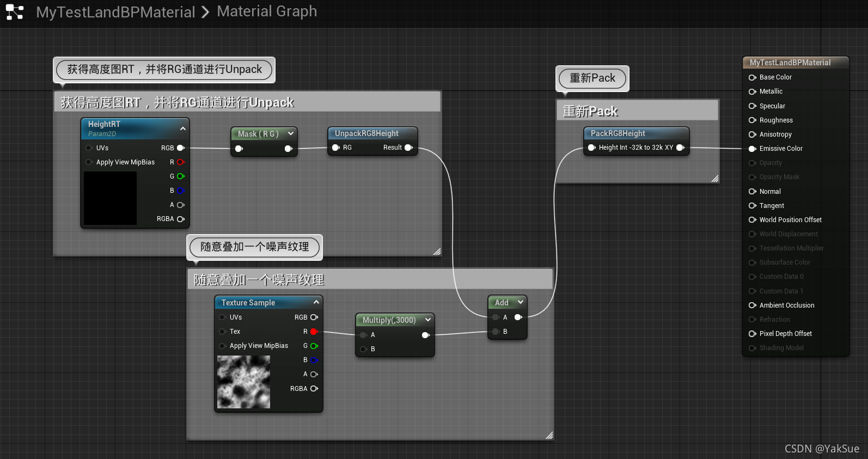868x459 pixels.
Task: Click Add node output pin
Action: point(518,317)
